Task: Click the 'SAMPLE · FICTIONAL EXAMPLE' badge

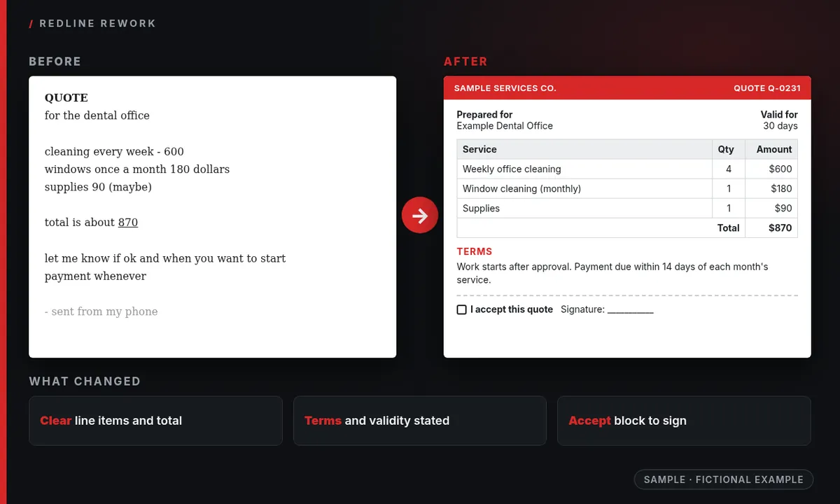Action: click(724, 479)
